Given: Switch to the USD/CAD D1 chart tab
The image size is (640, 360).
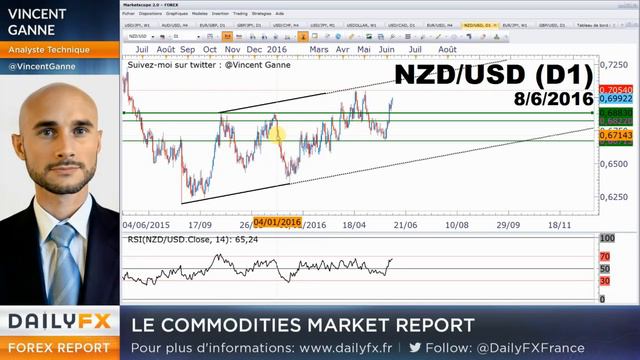Looking at the screenshot, I should coord(401,25).
